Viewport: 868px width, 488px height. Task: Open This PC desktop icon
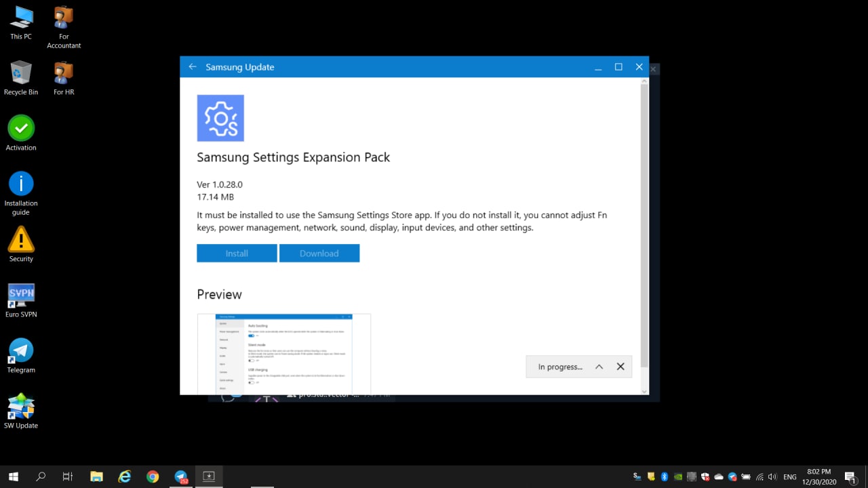coord(21,23)
